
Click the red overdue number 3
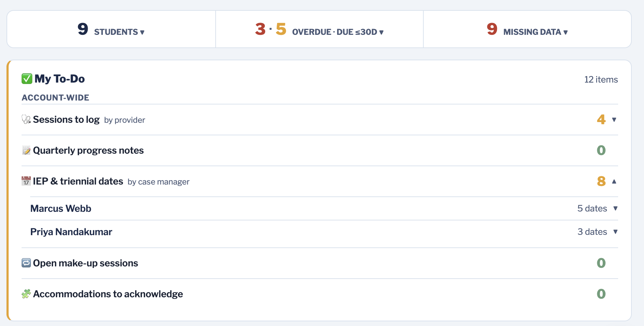pos(260,29)
